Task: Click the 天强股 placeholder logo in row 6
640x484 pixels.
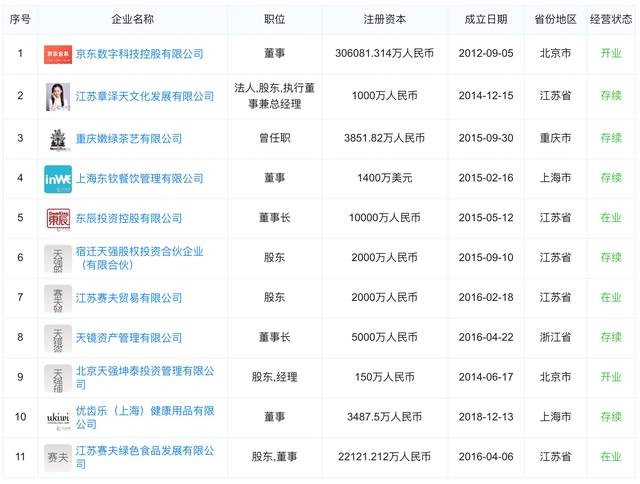Action: tap(58, 258)
